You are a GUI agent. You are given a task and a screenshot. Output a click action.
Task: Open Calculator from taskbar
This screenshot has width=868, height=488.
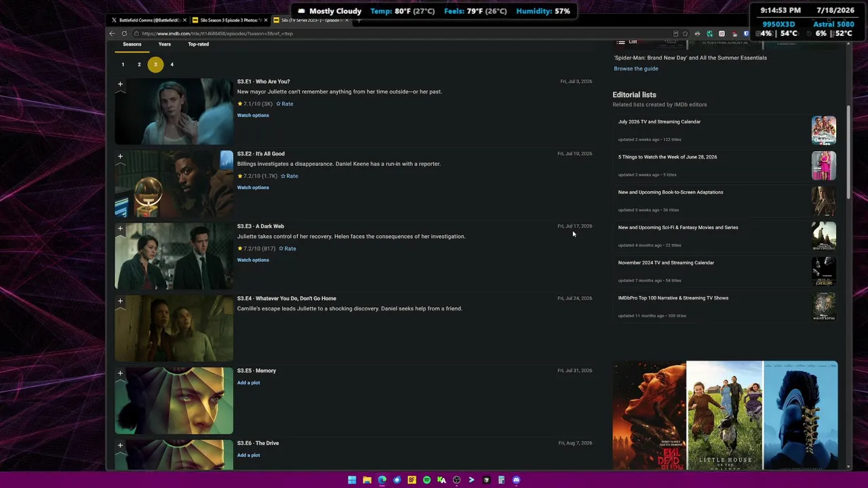[x=501, y=480]
